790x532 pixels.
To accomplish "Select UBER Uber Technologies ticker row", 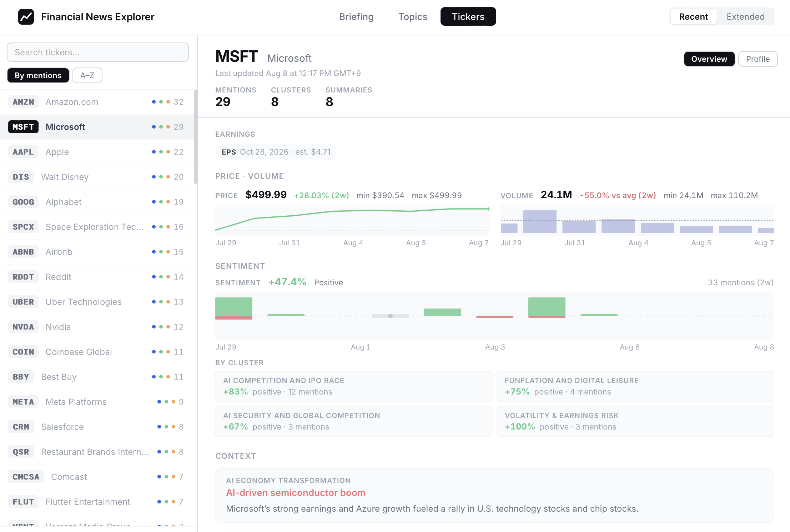I will tap(97, 302).
